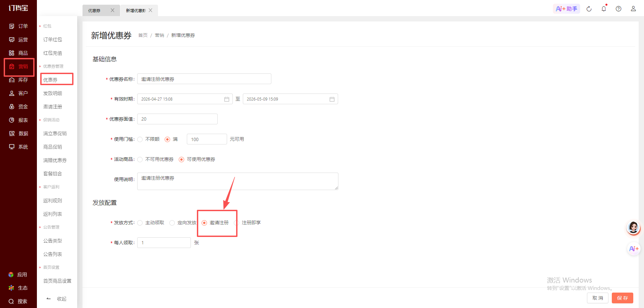Open the end date calendar picker
This screenshot has height=308, width=644.
(332, 99)
